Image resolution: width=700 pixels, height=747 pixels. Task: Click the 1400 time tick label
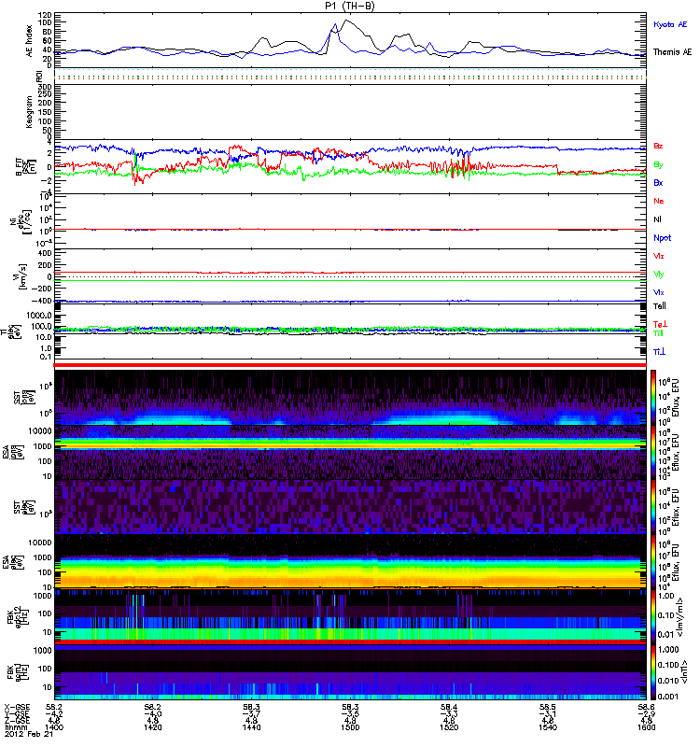(54, 727)
